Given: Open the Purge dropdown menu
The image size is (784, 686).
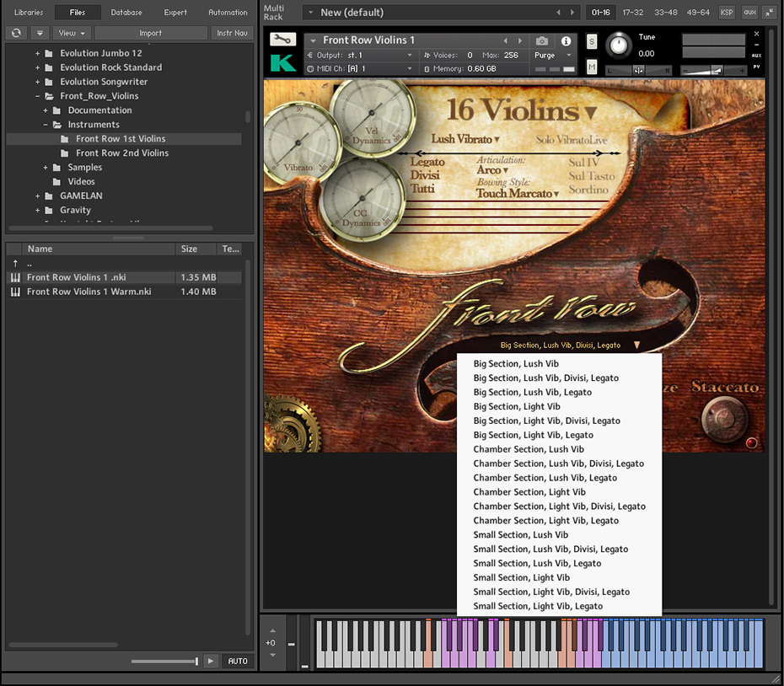Looking at the screenshot, I should coord(554,55).
